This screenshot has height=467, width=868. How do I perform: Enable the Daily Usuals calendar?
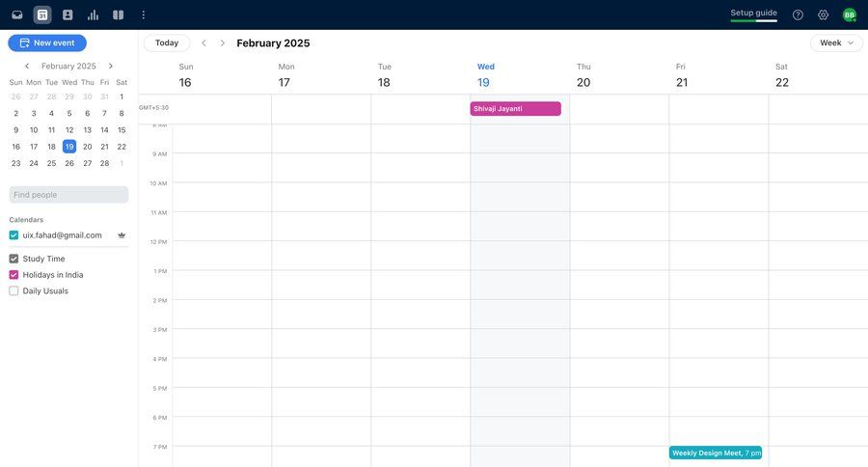[14, 290]
